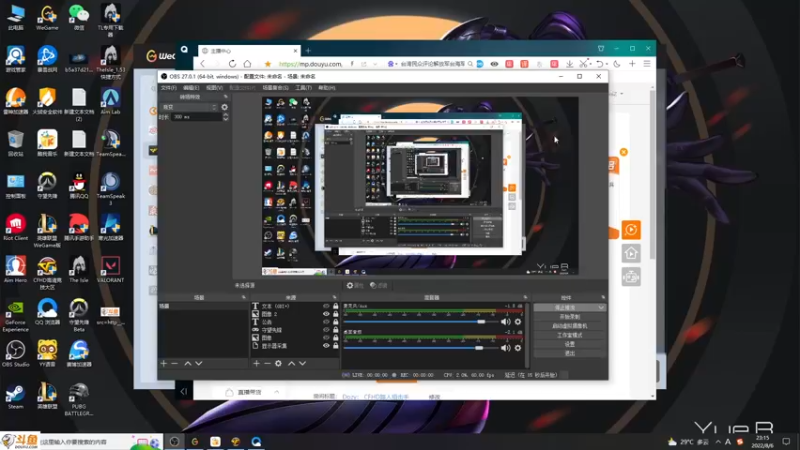Click the start recording button in OBS controls
The width and height of the screenshot is (800, 450).
pyautogui.click(x=569, y=317)
